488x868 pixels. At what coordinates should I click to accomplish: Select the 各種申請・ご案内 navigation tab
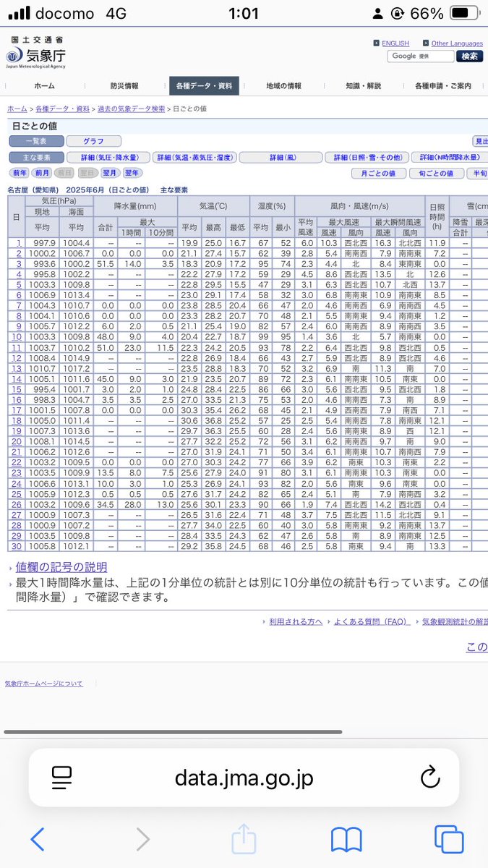pos(443,86)
